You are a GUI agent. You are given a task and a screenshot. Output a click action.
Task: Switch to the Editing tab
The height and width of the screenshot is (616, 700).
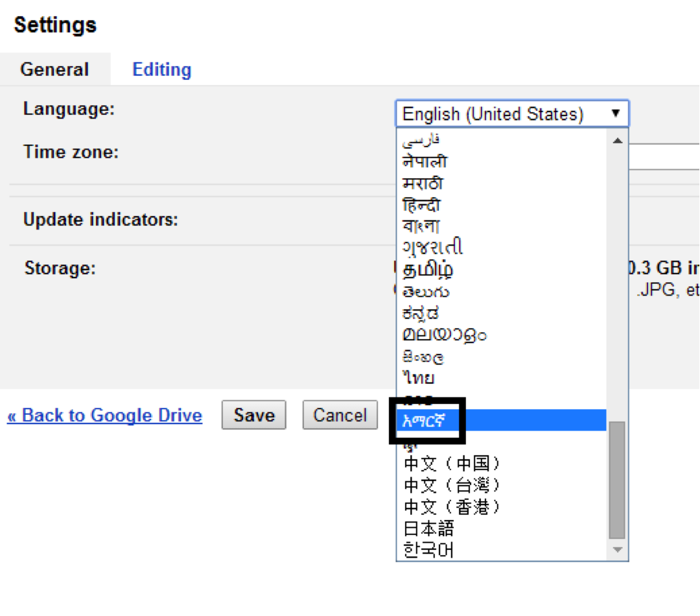161,69
